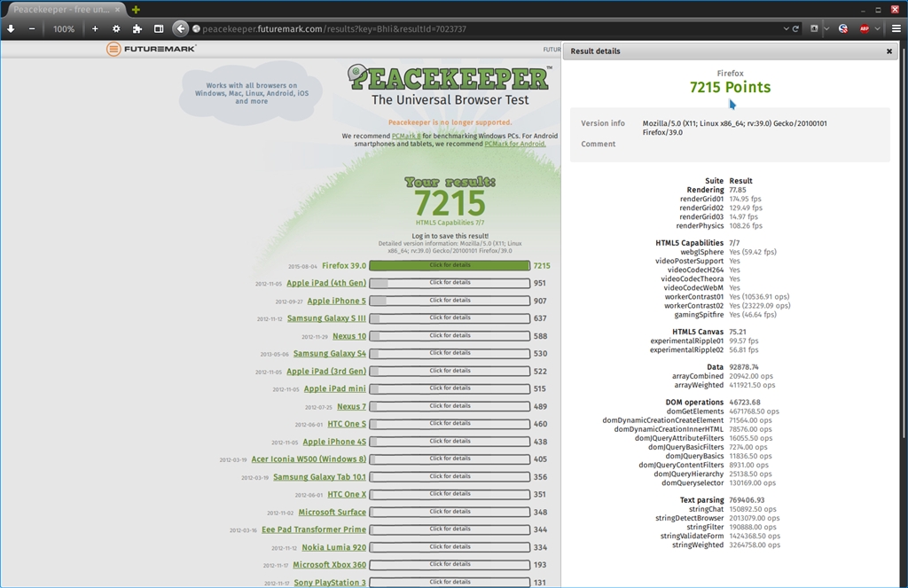Image resolution: width=908 pixels, height=588 pixels.
Task: Open the add-ons puzzle piece icon
Action: (137, 28)
